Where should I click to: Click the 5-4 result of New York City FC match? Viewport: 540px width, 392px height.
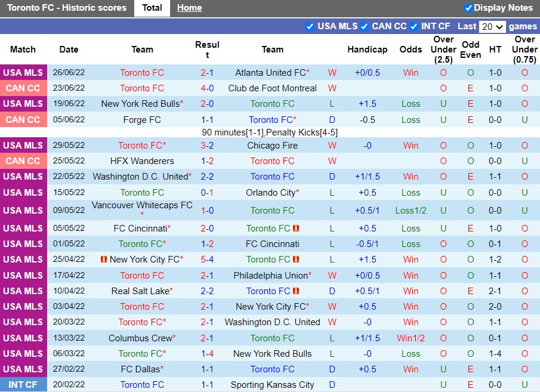coord(207,260)
